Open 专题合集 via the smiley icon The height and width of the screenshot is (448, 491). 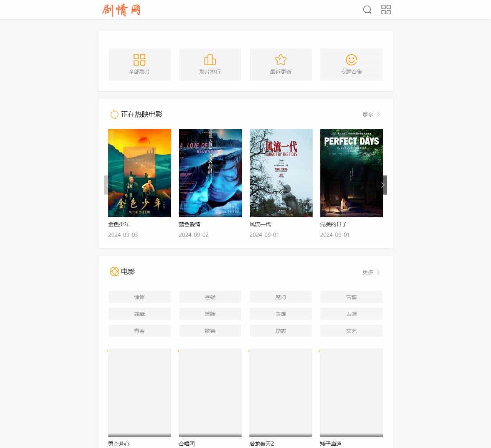click(x=351, y=60)
